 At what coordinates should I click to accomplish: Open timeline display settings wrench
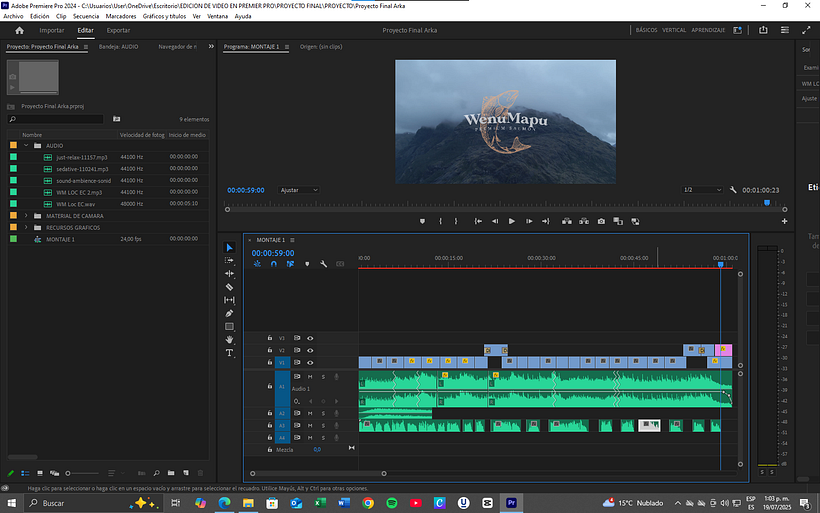click(x=324, y=264)
